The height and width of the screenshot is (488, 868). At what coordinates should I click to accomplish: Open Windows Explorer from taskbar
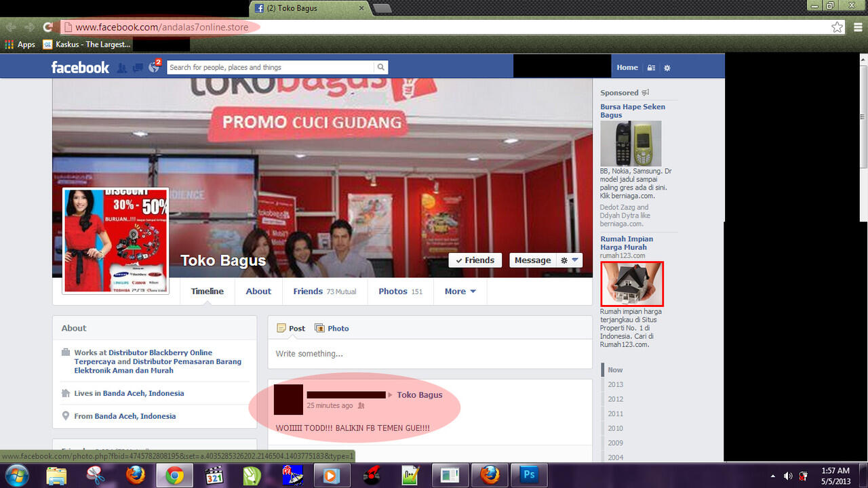(x=56, y=475)
